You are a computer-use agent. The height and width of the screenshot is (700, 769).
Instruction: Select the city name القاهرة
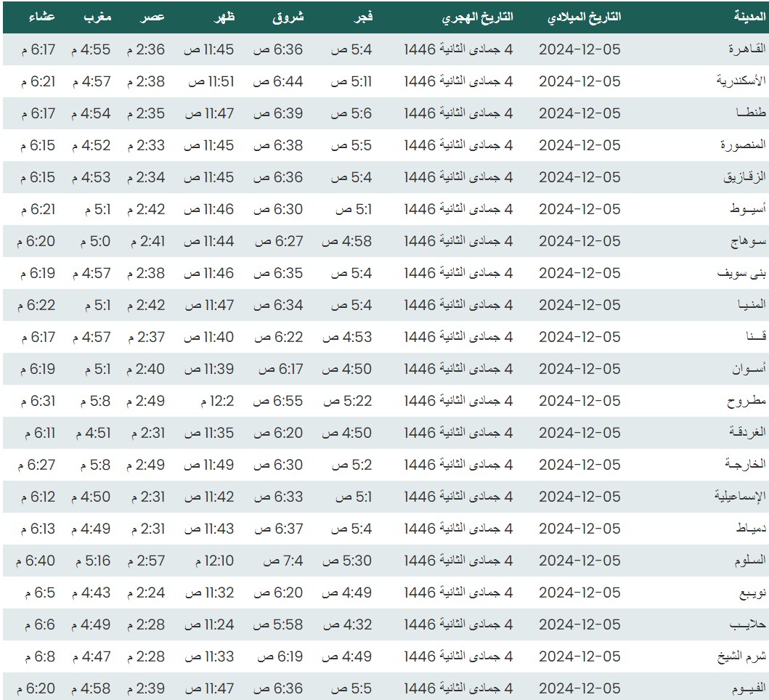tap(747, 49)
